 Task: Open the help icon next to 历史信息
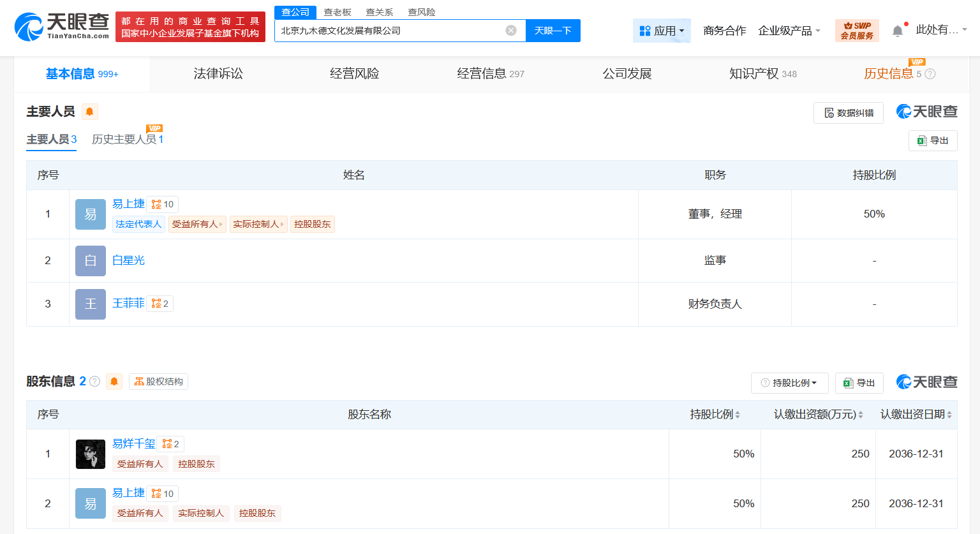tap(930, 74)
